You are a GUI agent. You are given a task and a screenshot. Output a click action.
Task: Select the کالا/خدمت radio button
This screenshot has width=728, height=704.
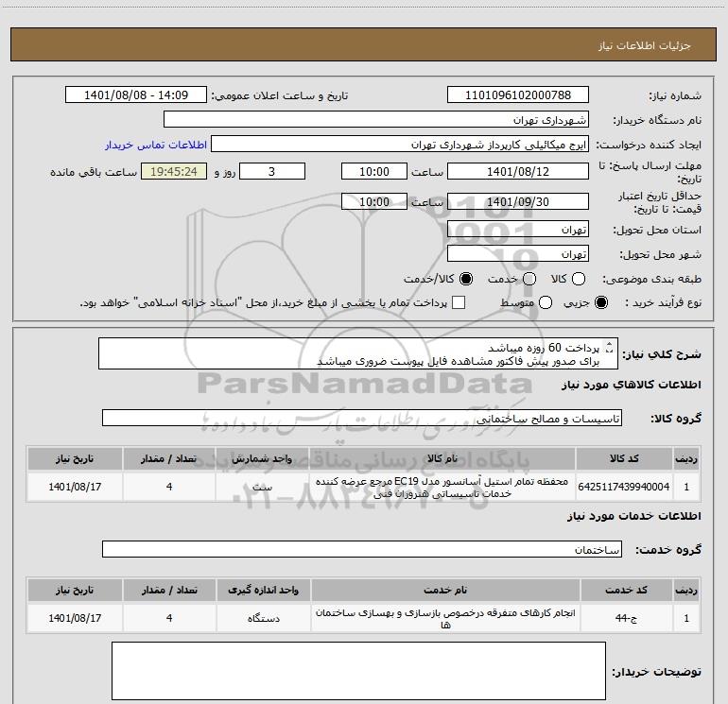coord(466,279)
